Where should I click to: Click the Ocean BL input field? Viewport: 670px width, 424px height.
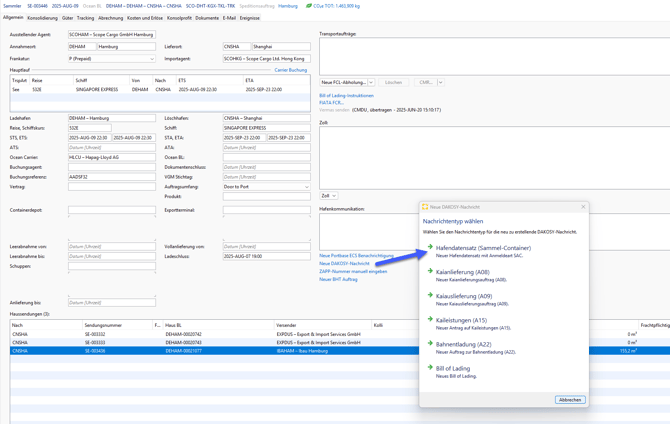tap(267, 157)
